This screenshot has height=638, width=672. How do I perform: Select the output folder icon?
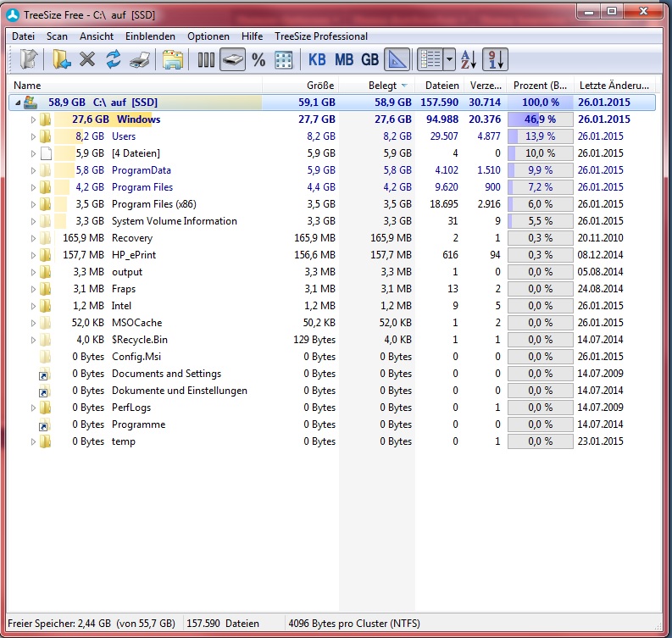(46, 272)
